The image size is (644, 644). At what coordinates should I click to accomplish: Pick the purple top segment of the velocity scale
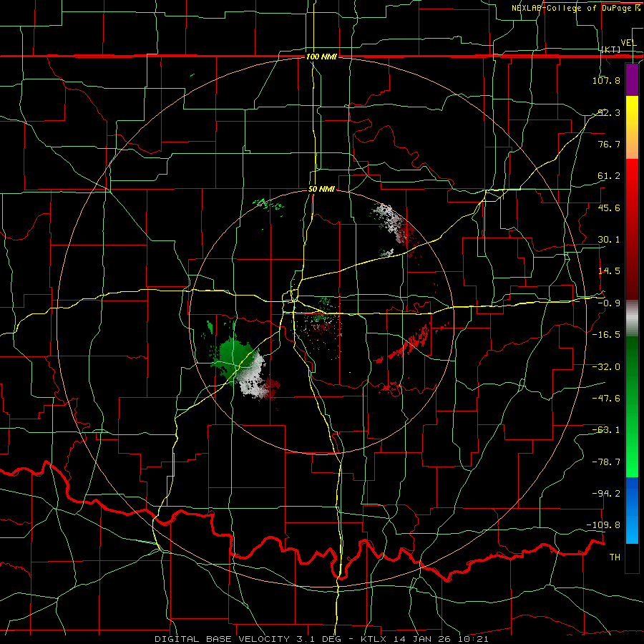[632, 80]
